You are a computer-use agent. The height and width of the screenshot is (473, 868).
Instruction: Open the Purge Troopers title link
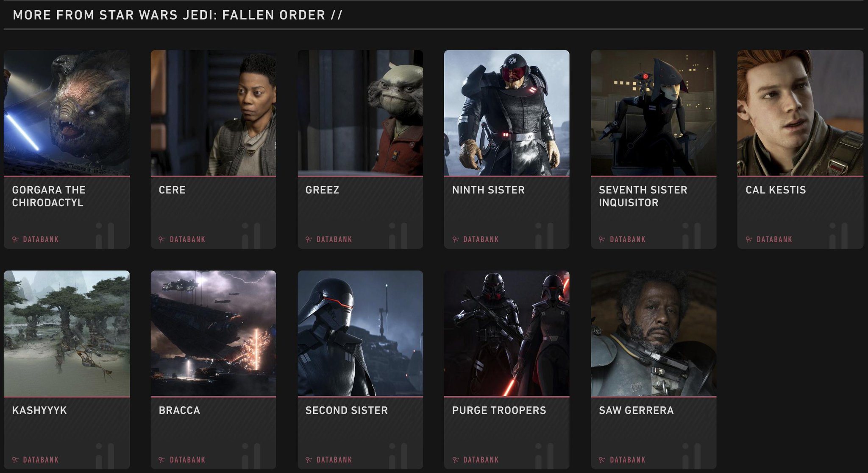499,410
